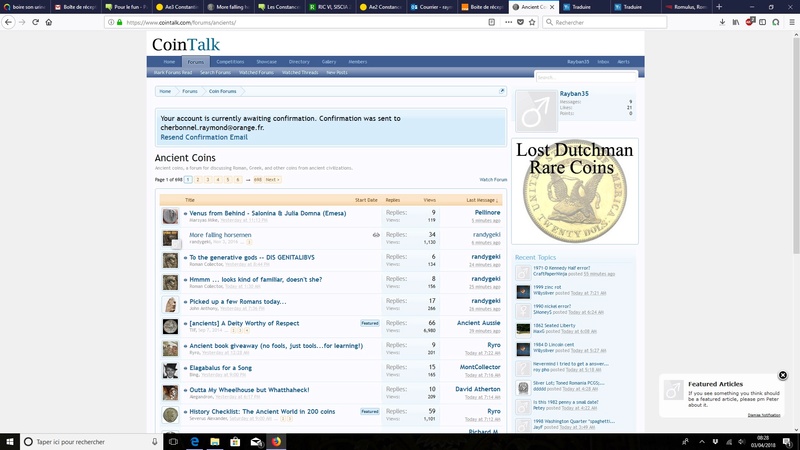Go back with the browser back arrow
The width and height of the screenshot is (800, 450).
coord(8,22)
